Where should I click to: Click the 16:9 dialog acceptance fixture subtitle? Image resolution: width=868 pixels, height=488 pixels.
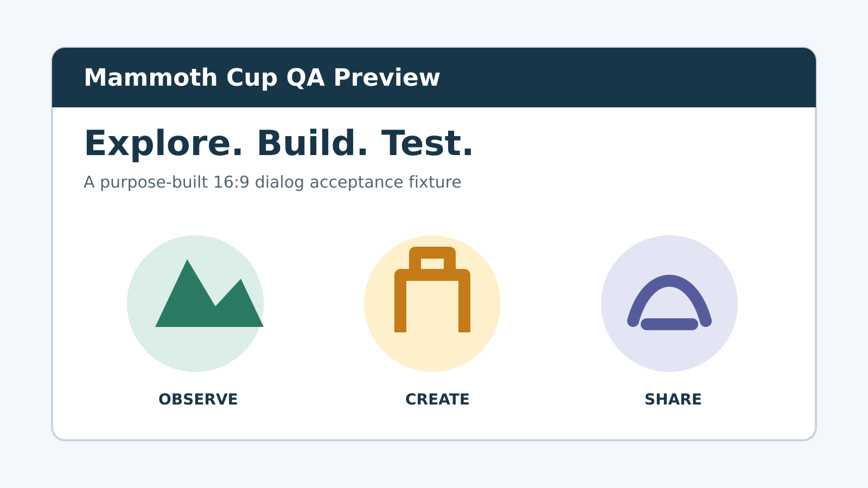272,182
